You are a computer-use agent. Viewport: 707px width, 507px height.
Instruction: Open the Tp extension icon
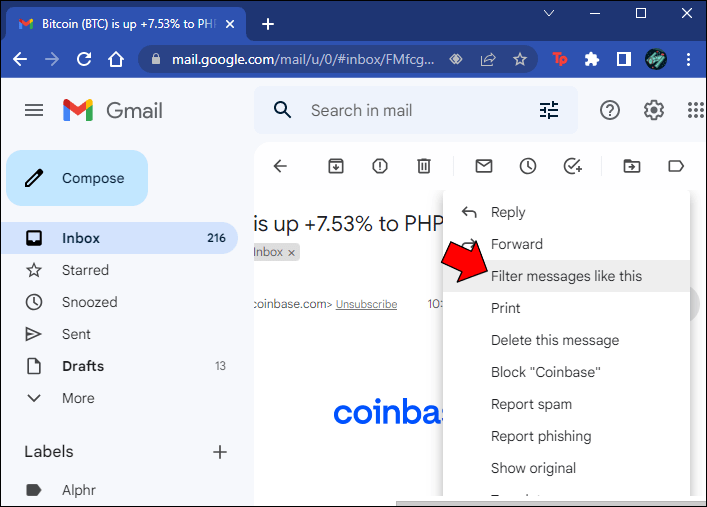tap(560, 59)
